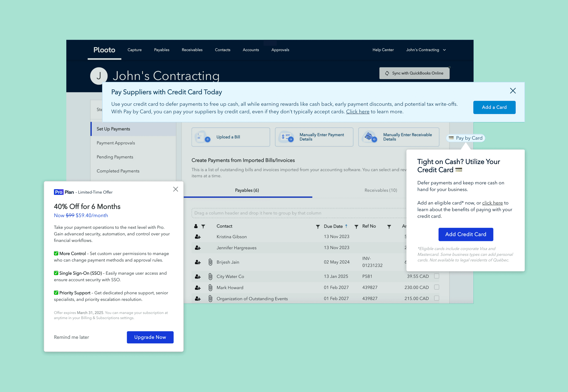Click Manually Enter Receivable Details card
The height and width of the screenshot is (392, 568).
coord(399,137)
